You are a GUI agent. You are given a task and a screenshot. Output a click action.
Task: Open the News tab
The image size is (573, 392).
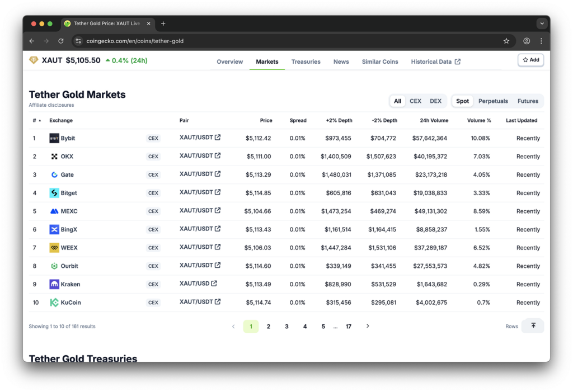tap(341, 62)
